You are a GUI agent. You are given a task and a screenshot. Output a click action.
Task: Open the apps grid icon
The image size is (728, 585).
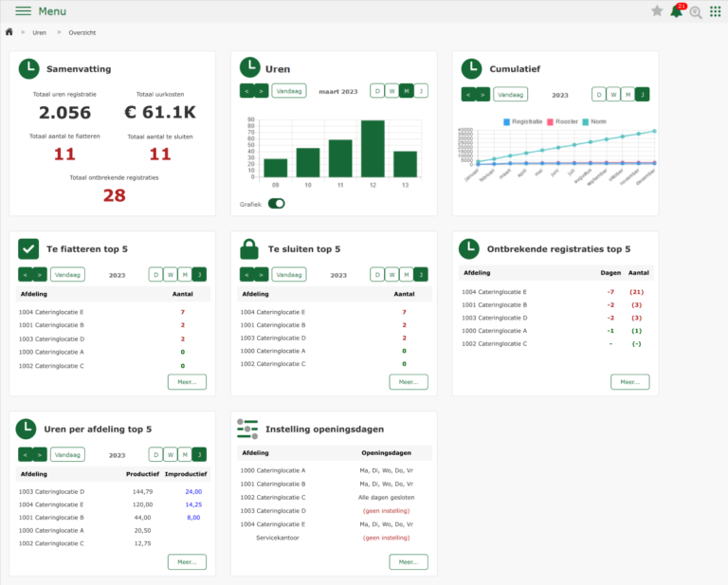click(716, 11)
